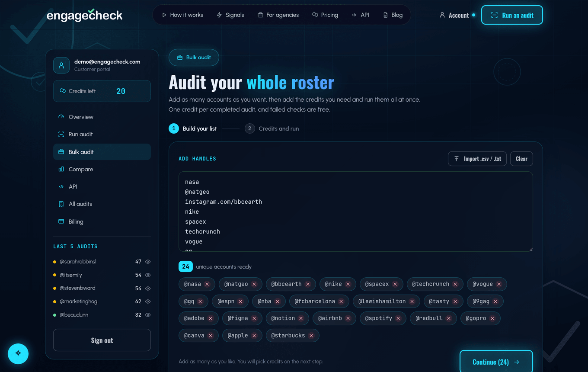
Task: Focus the Add handles text area
Action: pyautogui.click(x=355, y=212)
